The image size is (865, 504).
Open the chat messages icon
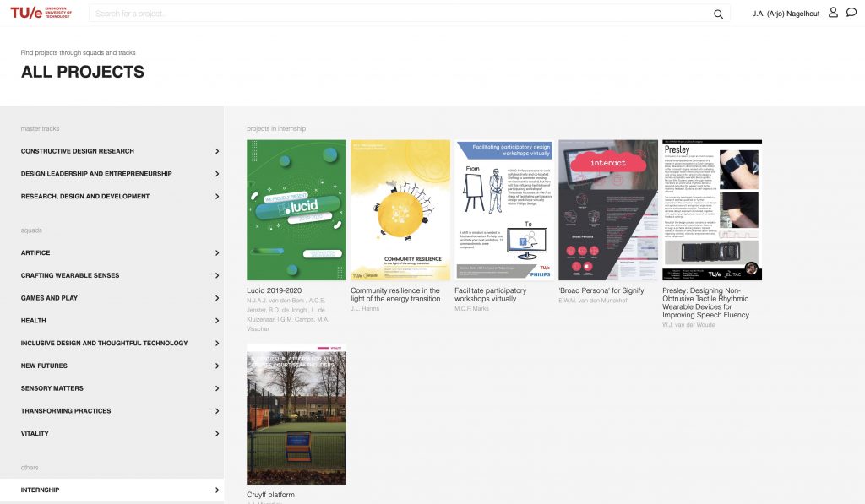851,13
